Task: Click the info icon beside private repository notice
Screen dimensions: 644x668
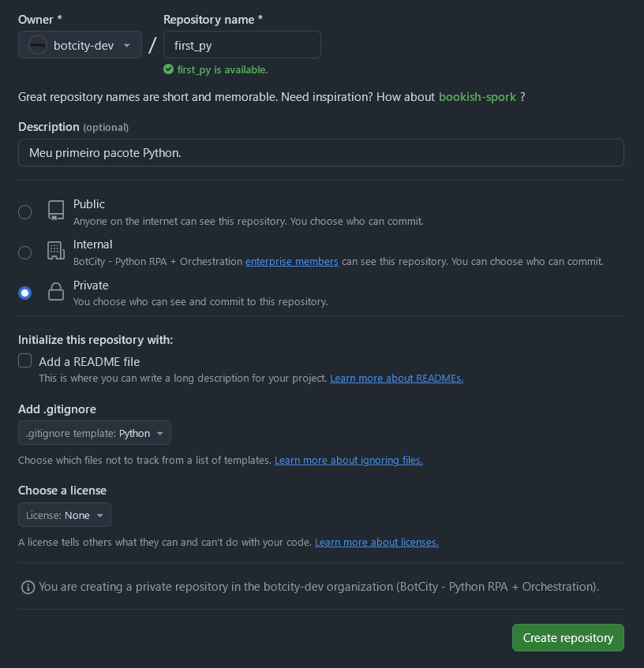Action: [28, 588]
